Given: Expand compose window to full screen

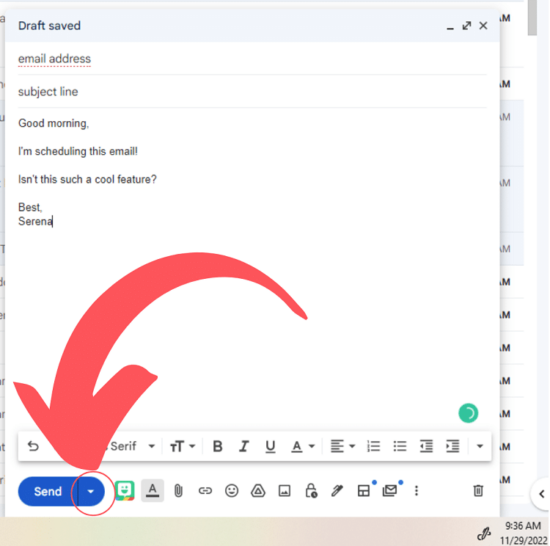Looking at the screenshot, I should pyautogui.click(x=467, y=26).
